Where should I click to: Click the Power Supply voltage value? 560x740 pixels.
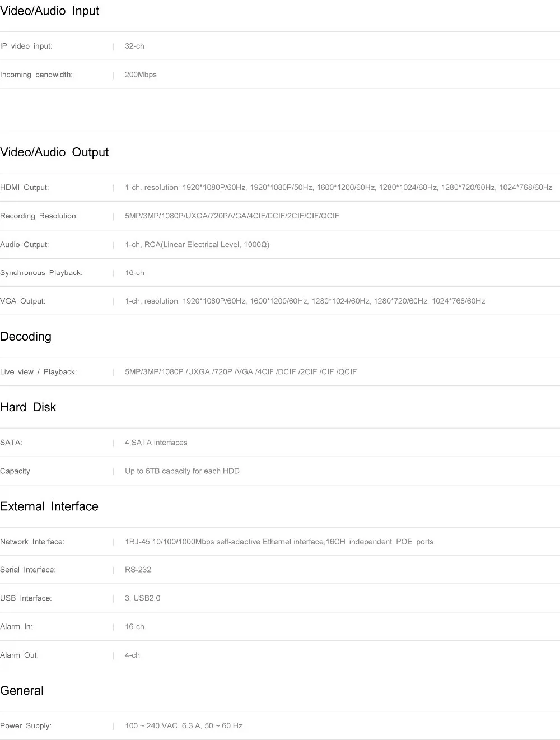(x=184, y=726)
